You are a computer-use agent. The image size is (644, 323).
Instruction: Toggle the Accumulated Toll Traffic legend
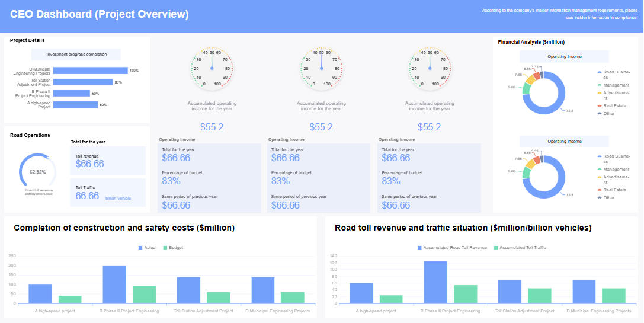click(x=520, y=248)
